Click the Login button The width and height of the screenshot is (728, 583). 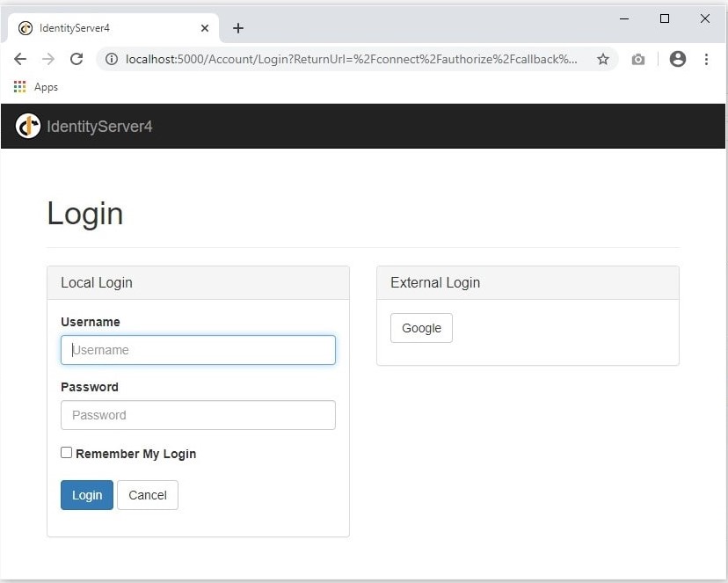coord(86,495)
